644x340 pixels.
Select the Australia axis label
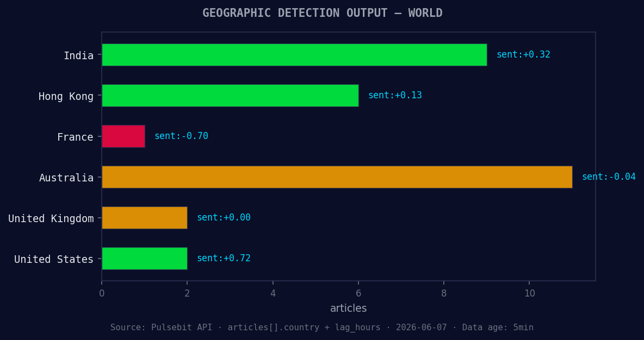pyautogui.click(x=66, y=178)
